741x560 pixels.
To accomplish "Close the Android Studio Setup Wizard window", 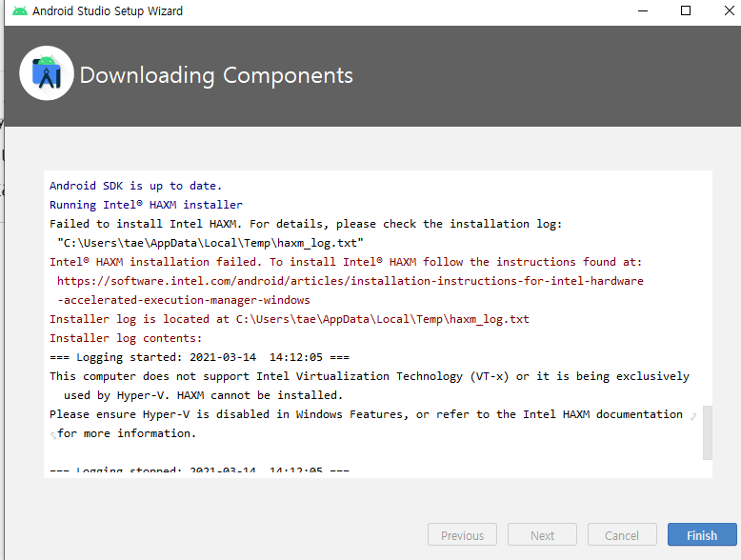I will pyautogui.click(x=730, y=10).
